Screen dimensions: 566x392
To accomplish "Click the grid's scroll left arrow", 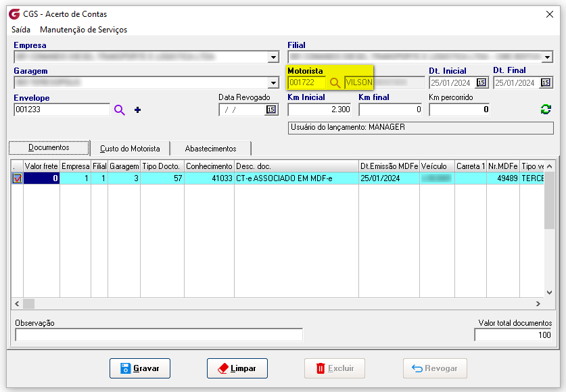I will [17, 303].
